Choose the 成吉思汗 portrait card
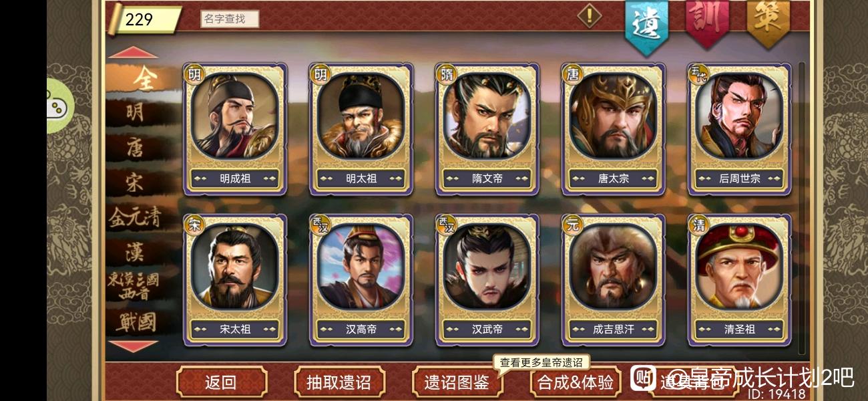The width and height of the screenshot is (868, 401). point(613,280)
